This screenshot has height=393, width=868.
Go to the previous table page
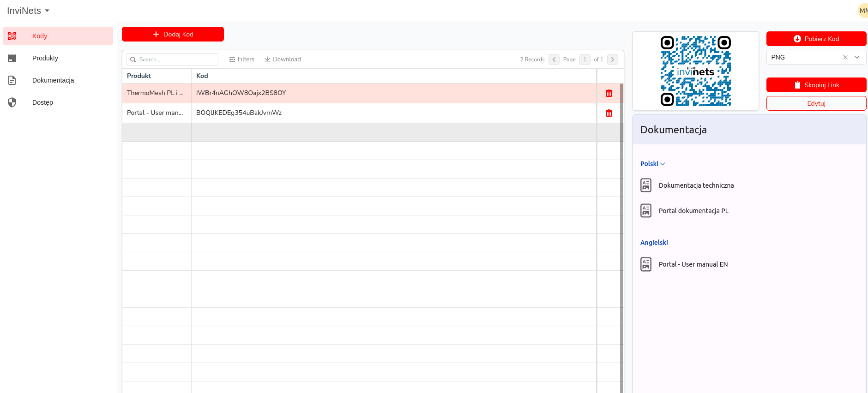(554, 60)
